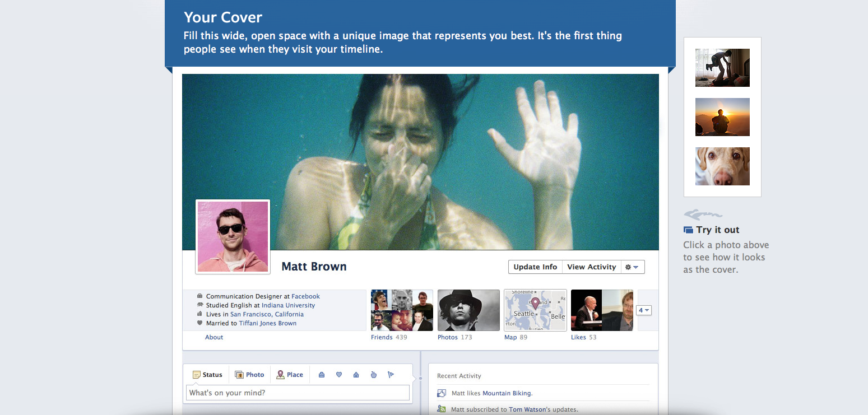Click the Try it out cover icon

pos(689,230)
